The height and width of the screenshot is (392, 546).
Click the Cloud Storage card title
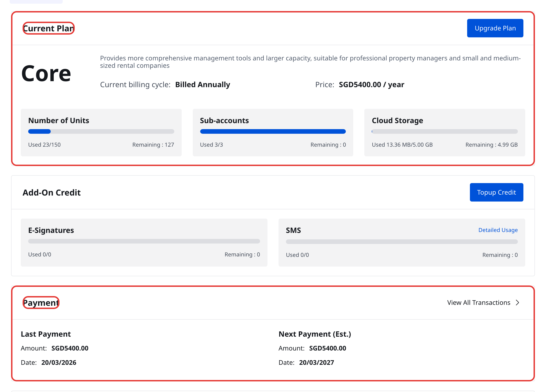coord(397,120)
